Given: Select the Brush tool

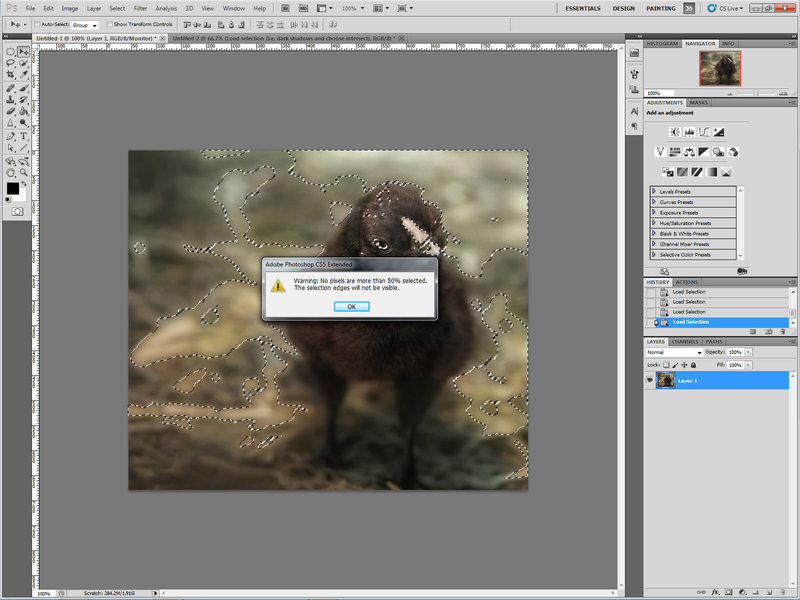Looking at the screenshot, I should 23,88.
